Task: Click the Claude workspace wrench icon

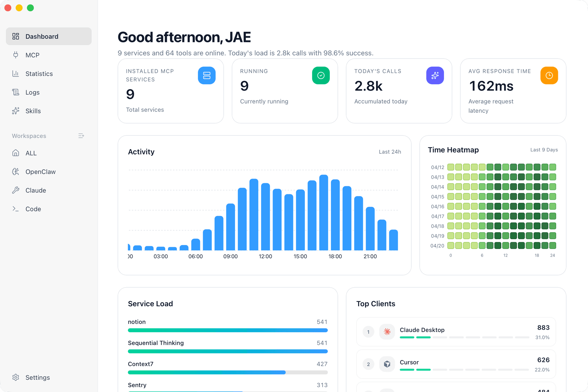Action: click(x=16, y=190)
